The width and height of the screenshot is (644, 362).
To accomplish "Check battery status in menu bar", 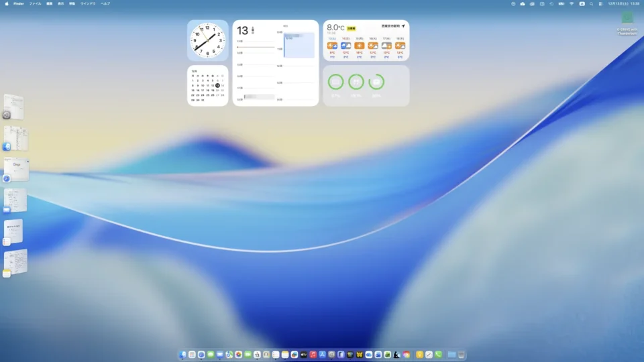I will (561, 4).
